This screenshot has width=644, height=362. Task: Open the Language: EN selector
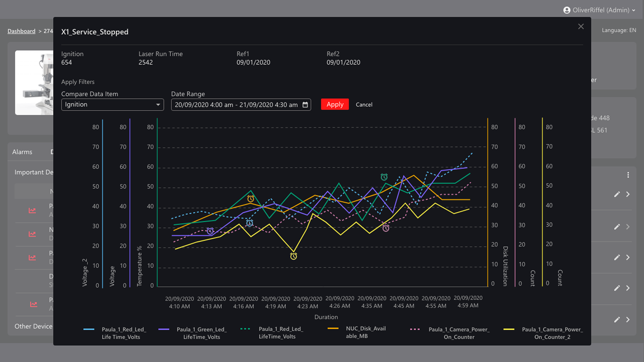[619, 30]
